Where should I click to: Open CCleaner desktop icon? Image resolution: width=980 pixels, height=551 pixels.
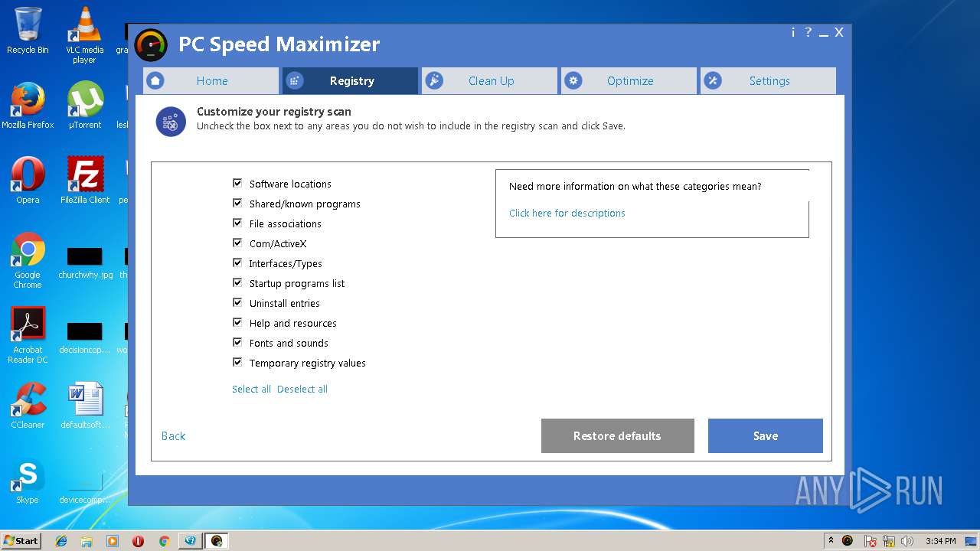[28, 406]
